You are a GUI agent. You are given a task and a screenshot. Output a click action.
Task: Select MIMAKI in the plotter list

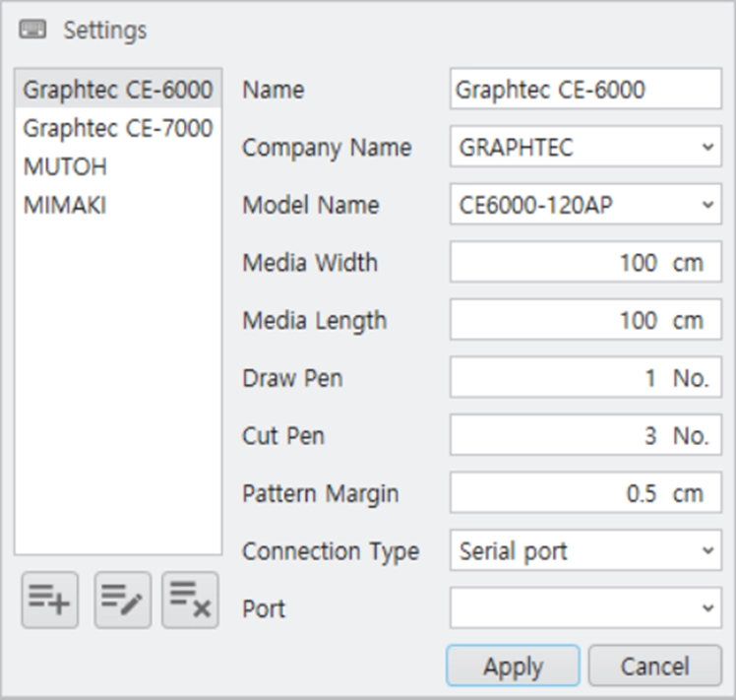click(x=118, y=205)
